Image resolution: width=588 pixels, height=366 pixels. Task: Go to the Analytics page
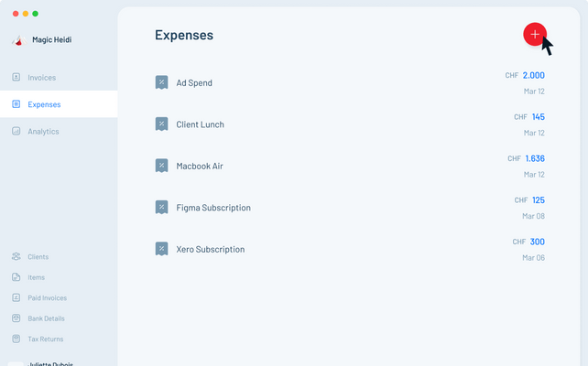coord(43,132)
